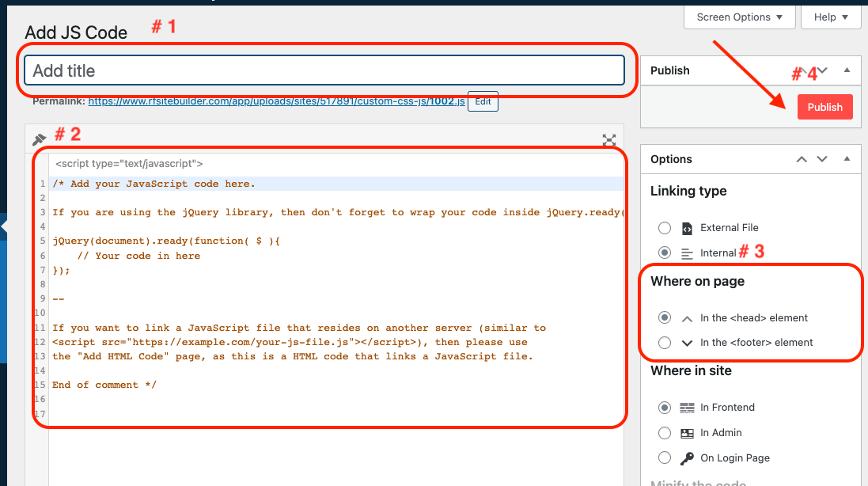Click the Add title input field
The height and width of the screenshot is (486, 868).
(x=324, y=70)
